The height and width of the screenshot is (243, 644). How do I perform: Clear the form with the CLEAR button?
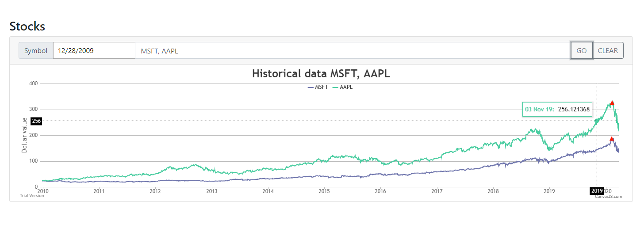(x=608, y=50)
